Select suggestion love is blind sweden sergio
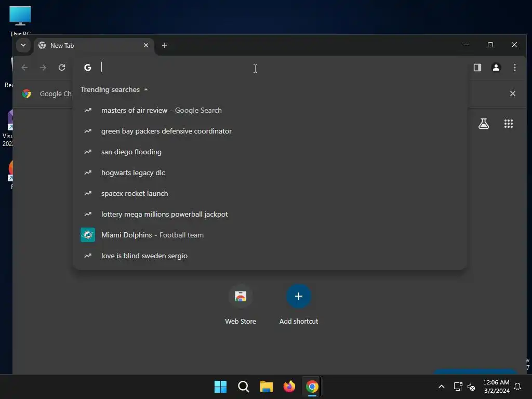 pyautogui.click(x=270, y=256)
